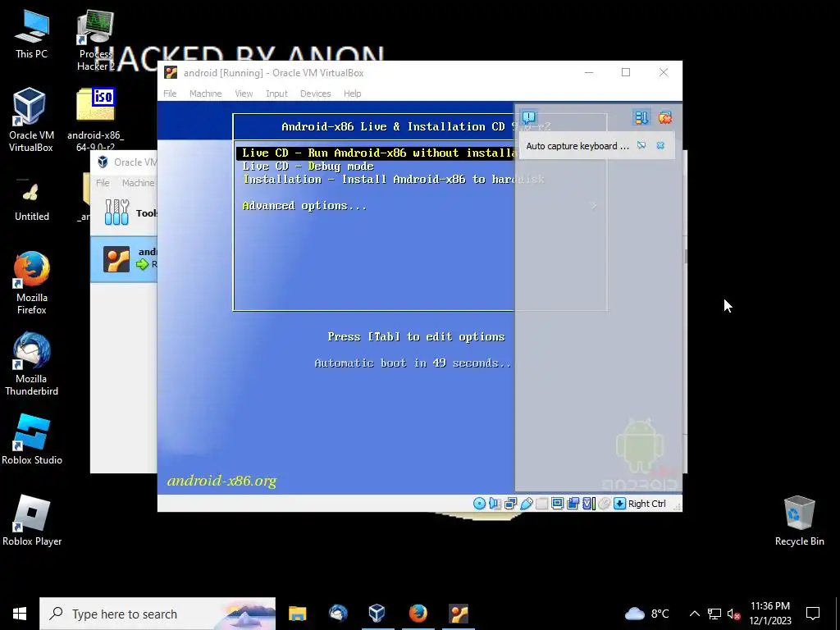
Task: Open the weather widget showing 8°C
Action: tap(646, 614)
